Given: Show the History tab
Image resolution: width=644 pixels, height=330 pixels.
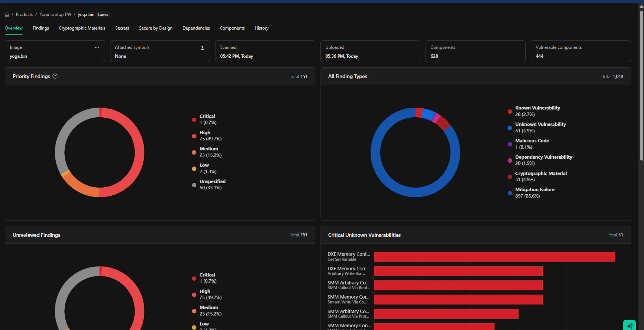Looking at the screenshot, I should 261,28.
